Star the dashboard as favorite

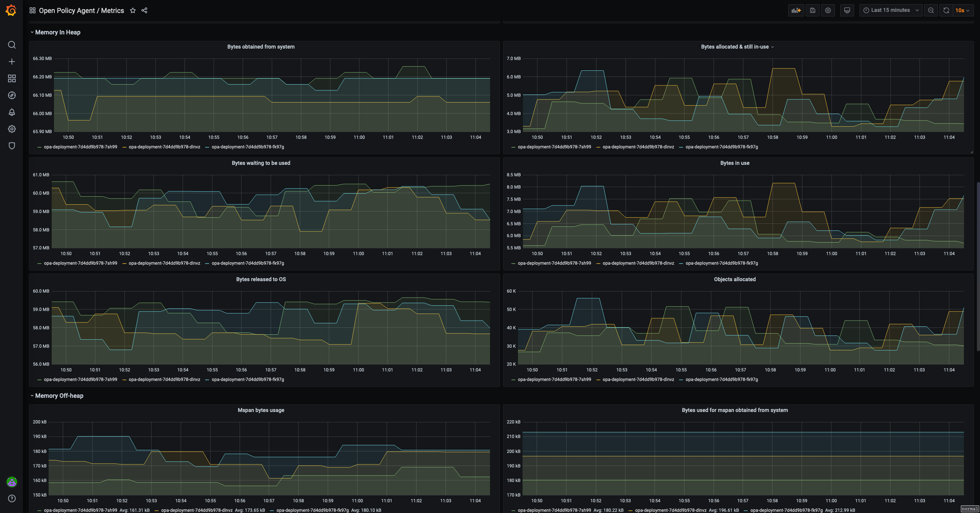(133, 10)
